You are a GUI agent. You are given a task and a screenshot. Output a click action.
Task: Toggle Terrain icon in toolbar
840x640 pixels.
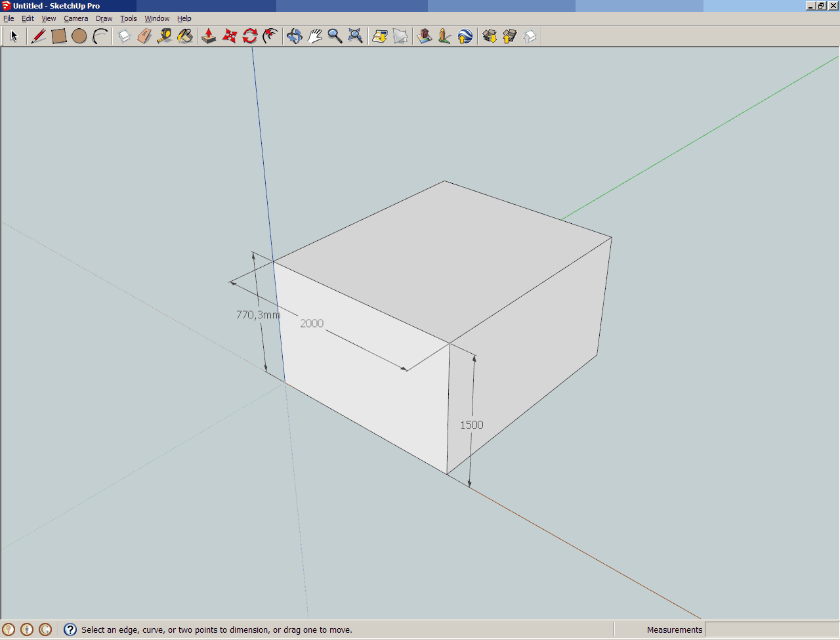coord(400,36)
